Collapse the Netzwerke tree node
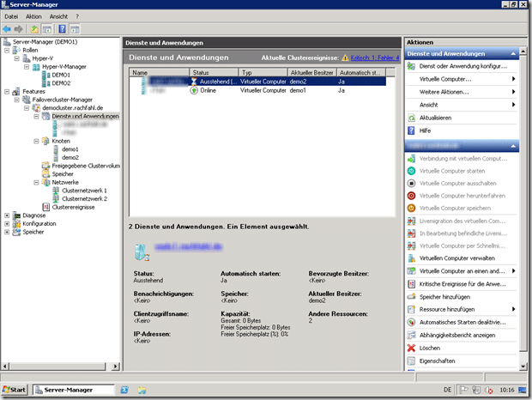Screen dimensions: 532x400 pyautogui.click(x=36, y=183)
